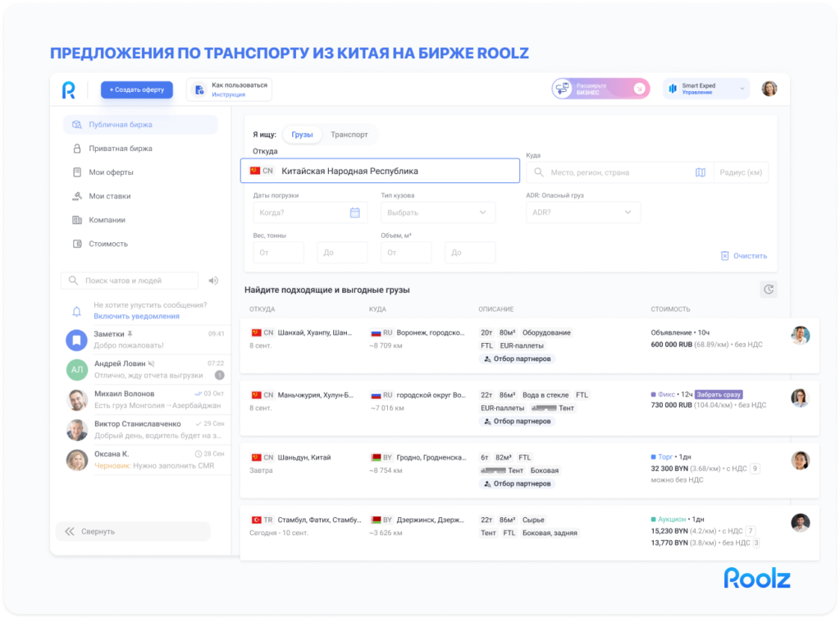This screenshot has width=840, height=618.
Task: Open the Андрей Ловин chat avatar
Action: (76, 370)
